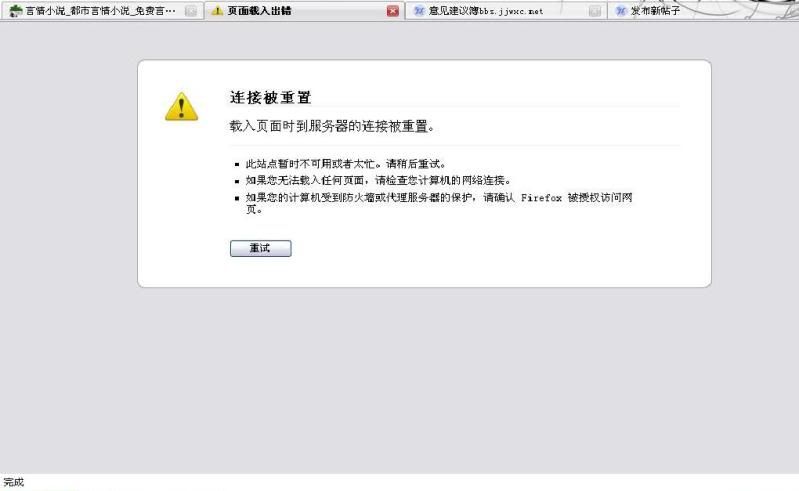Click the large yellow warning triangle icon
Image resolution: width=799 pixels, height=491 pixels.
click(181, 106)
